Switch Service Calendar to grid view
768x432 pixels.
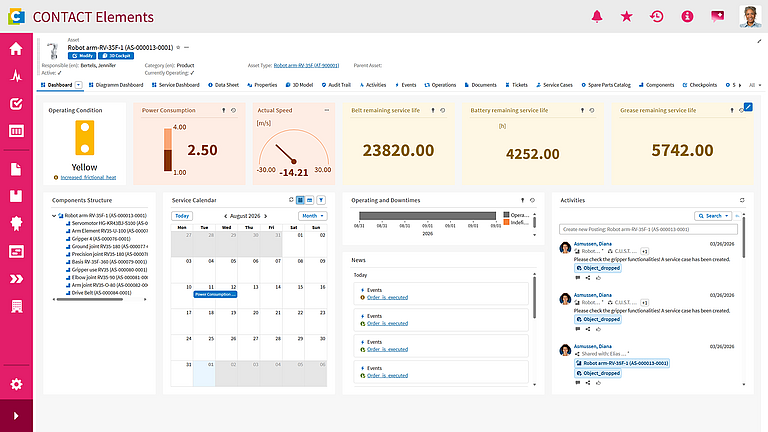click(300, 200)
